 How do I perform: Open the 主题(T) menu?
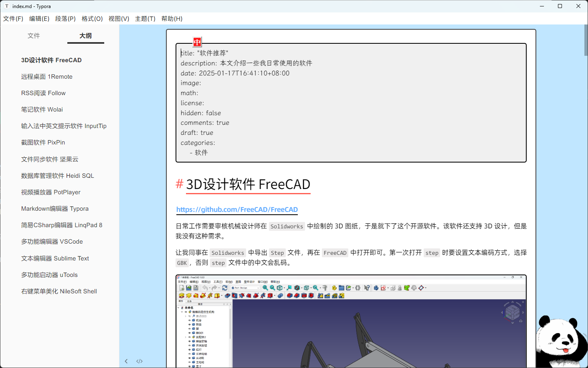coord(145,18)
